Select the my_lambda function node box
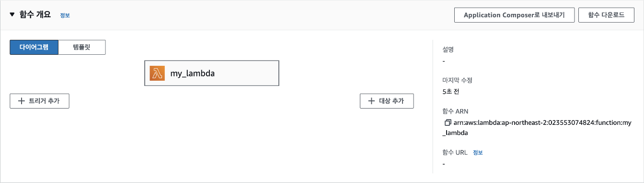 click(212, 73)
